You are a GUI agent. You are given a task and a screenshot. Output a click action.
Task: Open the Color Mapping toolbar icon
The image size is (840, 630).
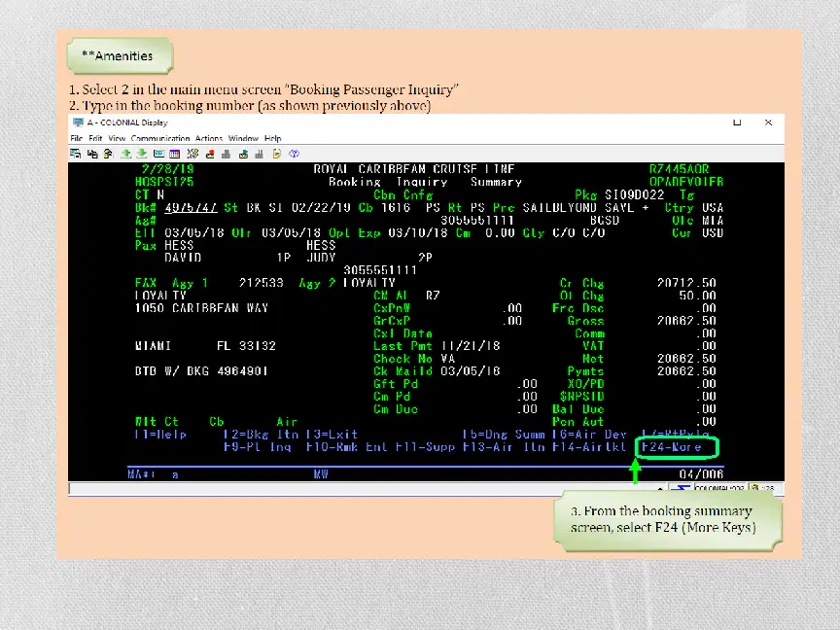175,154
